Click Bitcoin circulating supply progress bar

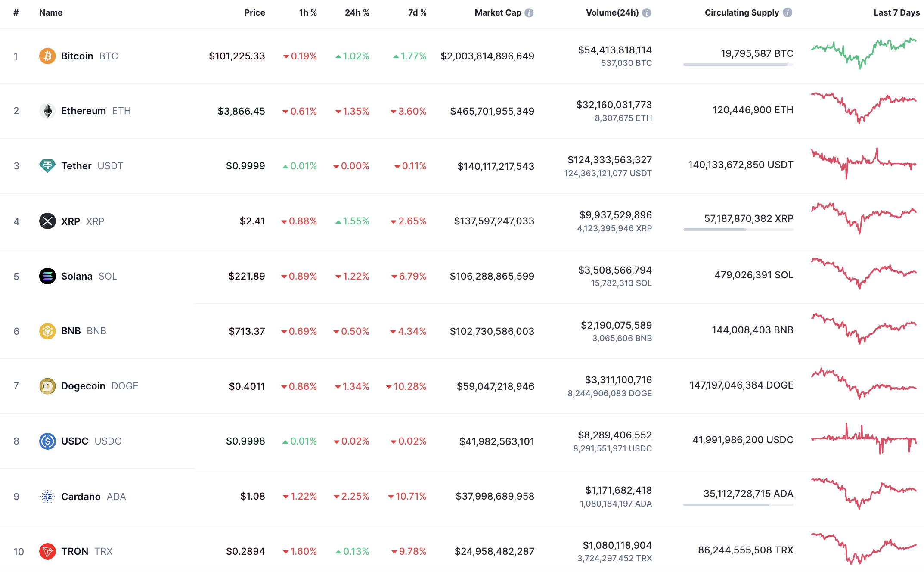(x=738, y=65)
